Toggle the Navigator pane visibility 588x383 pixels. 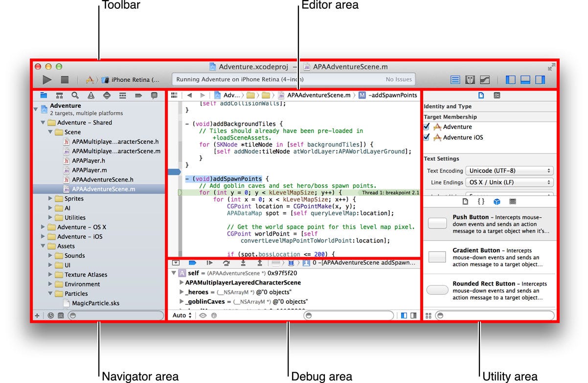510,80
